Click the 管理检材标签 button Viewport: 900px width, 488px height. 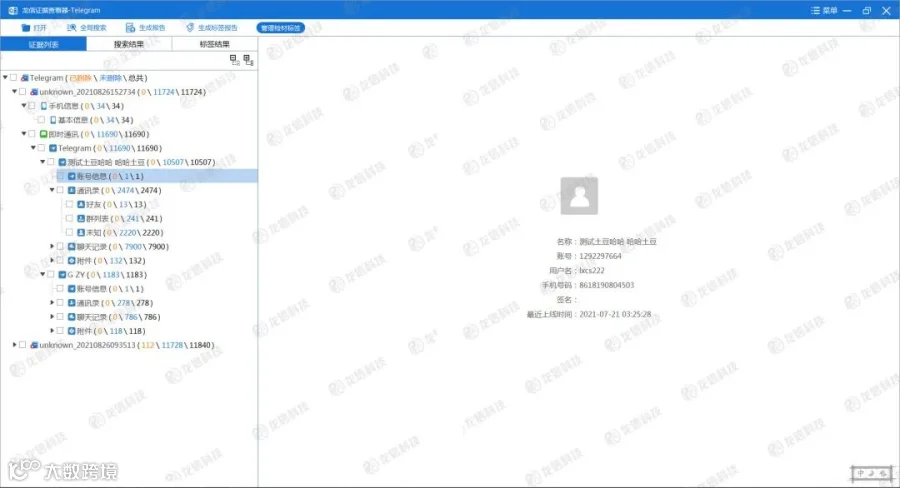tap(281, 28)
